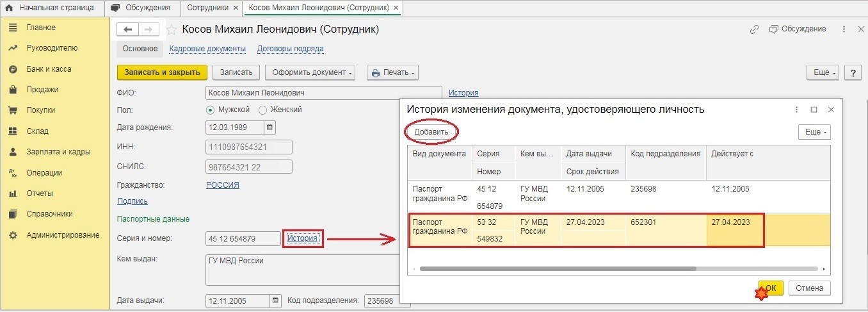Open Зарплата и кадры sidebar section

click(x=58, y=152)
